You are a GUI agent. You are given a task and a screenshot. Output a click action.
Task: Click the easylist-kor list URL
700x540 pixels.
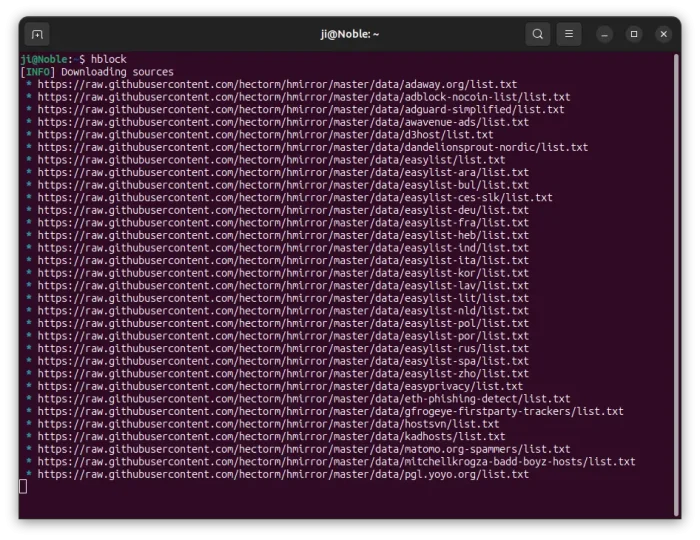pos(283,273)
